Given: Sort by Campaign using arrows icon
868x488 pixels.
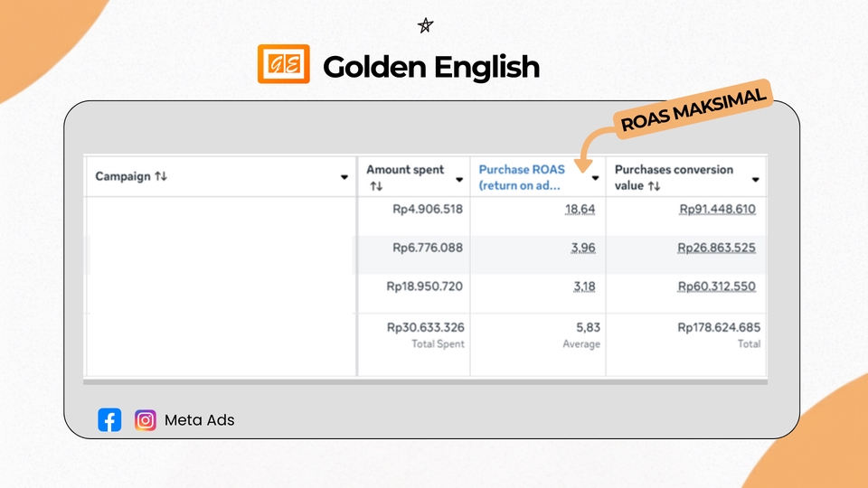Looking at the screenshot, I should coord(161,176).
